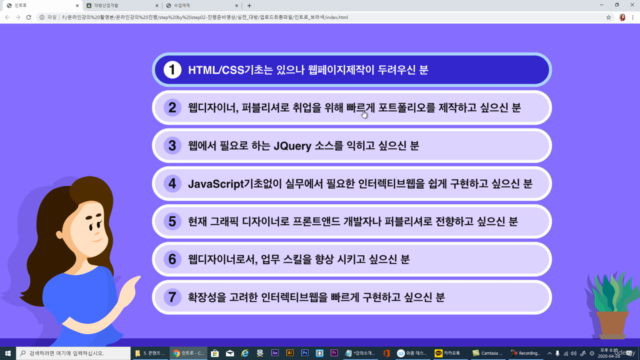Click the browser forward arrow

pyautogui.click(x=18, y=17)
